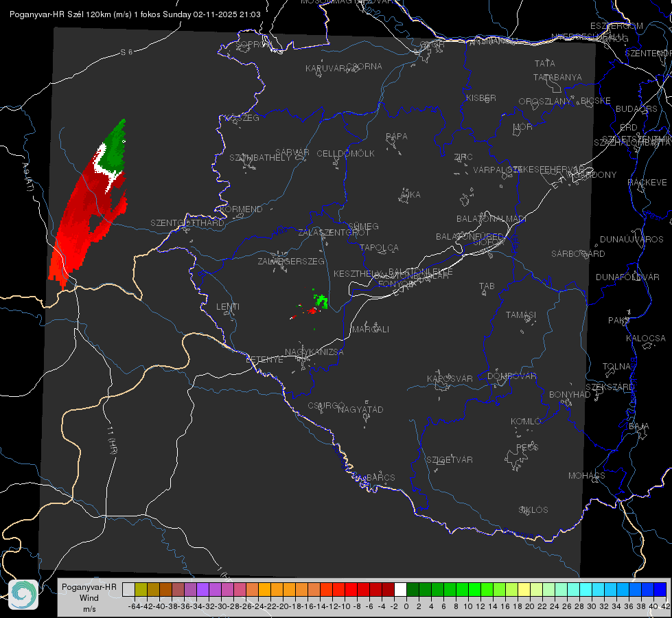The image size is (672, 618).
Task: Click the PAPA city label
Action: [x=397, y=137]
